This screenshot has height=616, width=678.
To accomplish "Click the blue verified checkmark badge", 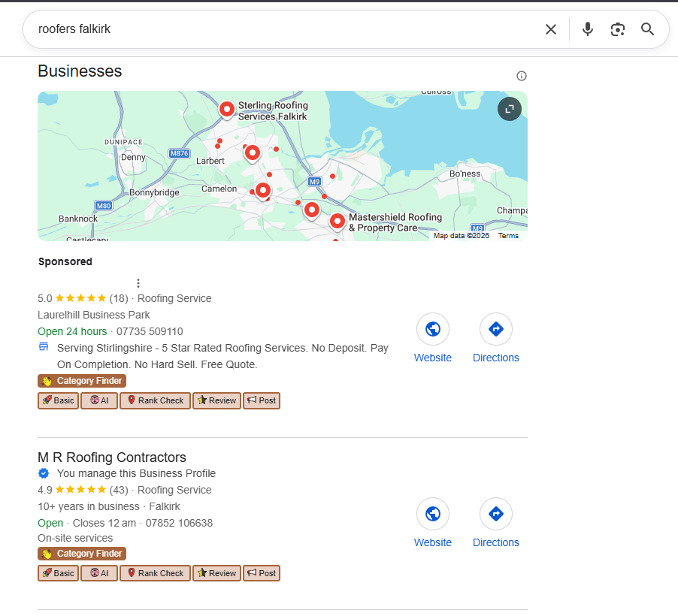I will pos(44,473).
